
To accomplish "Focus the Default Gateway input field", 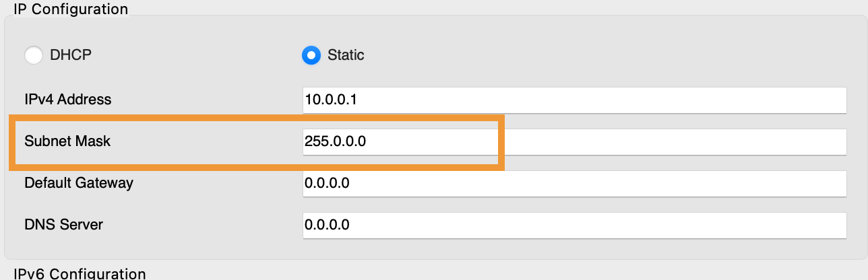I will 574,183.
